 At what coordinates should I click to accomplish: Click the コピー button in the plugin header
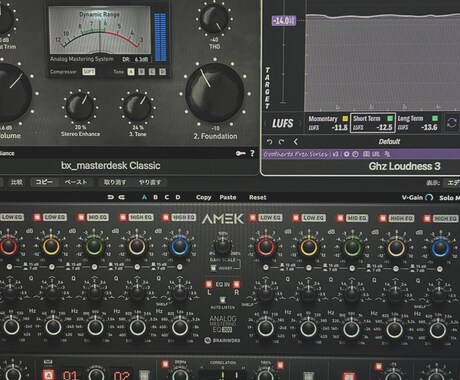[44, 182]
